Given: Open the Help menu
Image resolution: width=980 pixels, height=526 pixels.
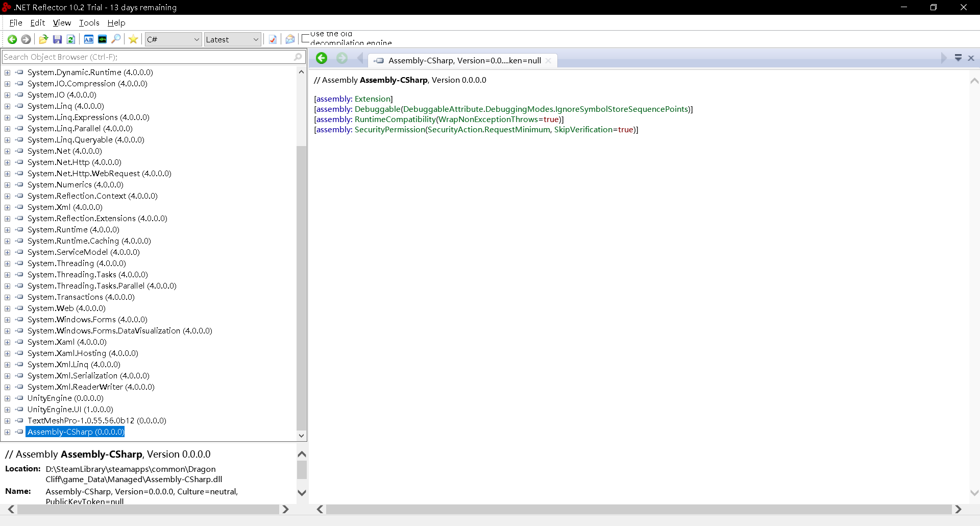Looking at the screenshot, I should [116, 22].
